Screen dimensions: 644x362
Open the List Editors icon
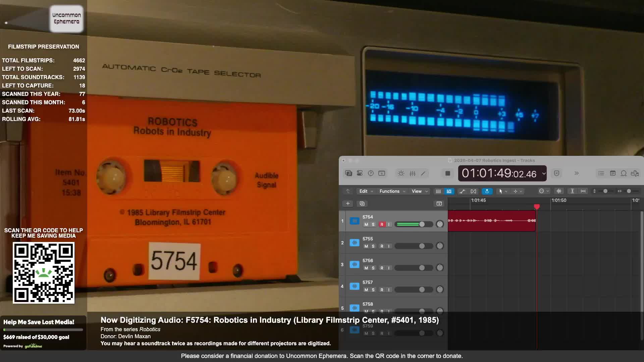pos(601,173)
